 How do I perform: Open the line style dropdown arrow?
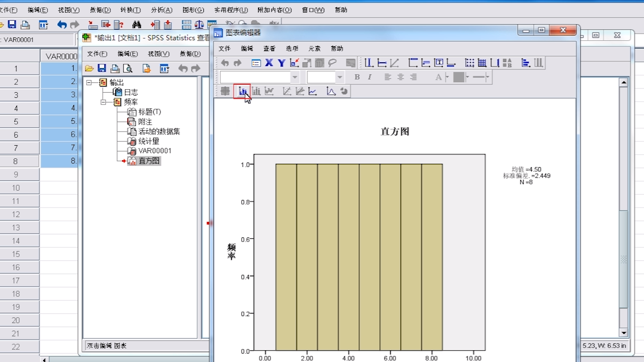488,77
